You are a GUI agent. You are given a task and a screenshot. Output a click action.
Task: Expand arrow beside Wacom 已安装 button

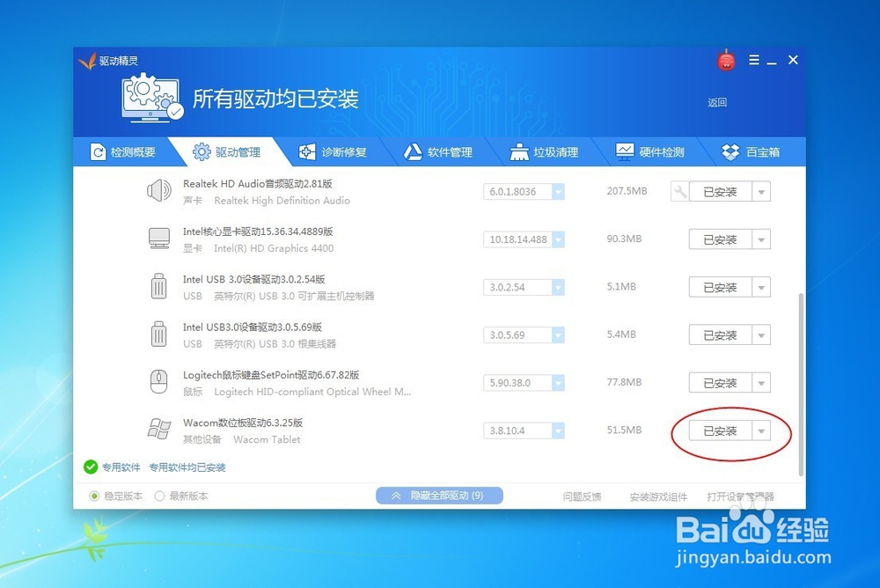pos(761,430)
